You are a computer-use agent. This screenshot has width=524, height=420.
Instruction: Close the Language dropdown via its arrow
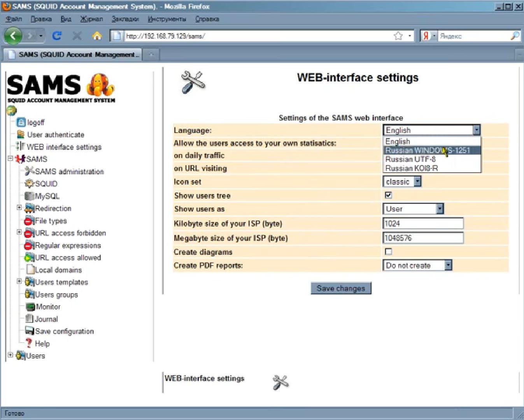[477, 130]
